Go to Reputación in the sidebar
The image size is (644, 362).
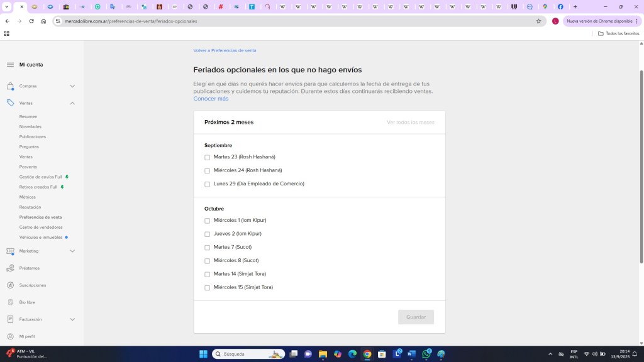[x=30, y=207]
